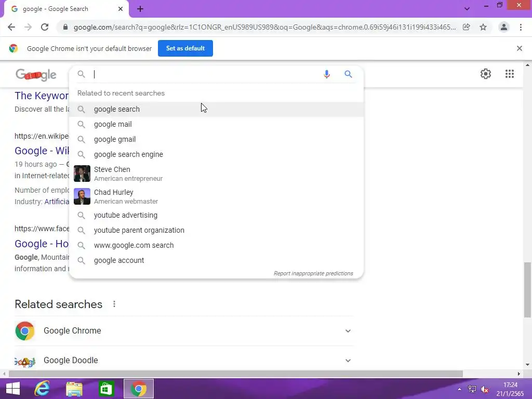Click the Artificial intelligence industry link
This screenshot has width=532, height=399.
(x=57, y=202)
